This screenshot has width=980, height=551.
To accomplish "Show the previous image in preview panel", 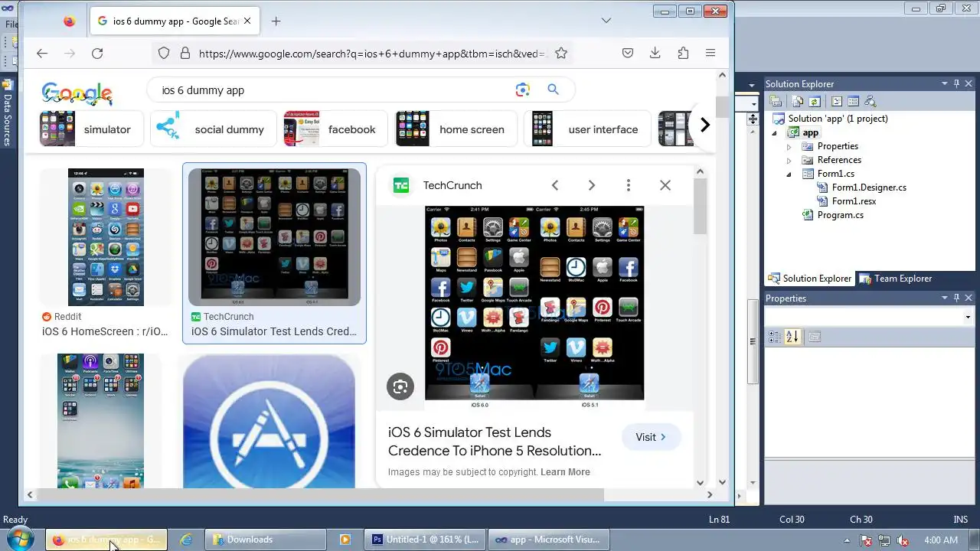I will [x=555, y=185].
